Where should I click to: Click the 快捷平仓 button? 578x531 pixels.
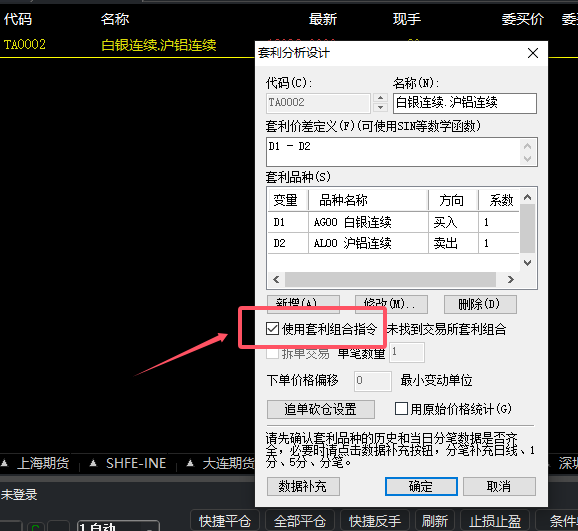pos(225,521)
